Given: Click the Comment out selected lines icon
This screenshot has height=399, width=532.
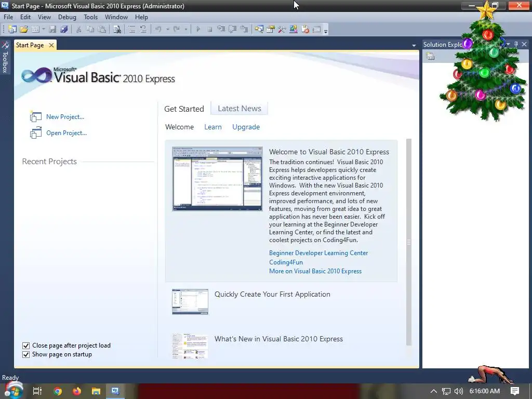Looking at the screenshot, I should coord(131,29).
